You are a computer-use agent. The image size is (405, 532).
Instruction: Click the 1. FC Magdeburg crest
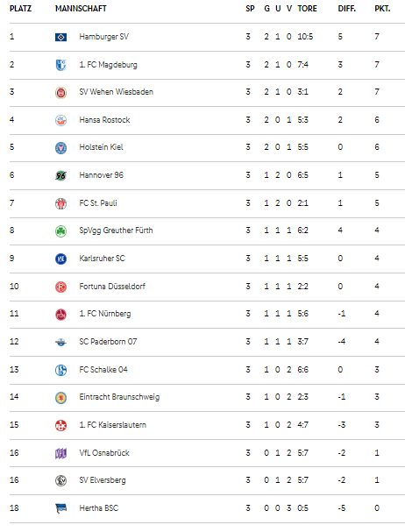(x=60, y=65)
